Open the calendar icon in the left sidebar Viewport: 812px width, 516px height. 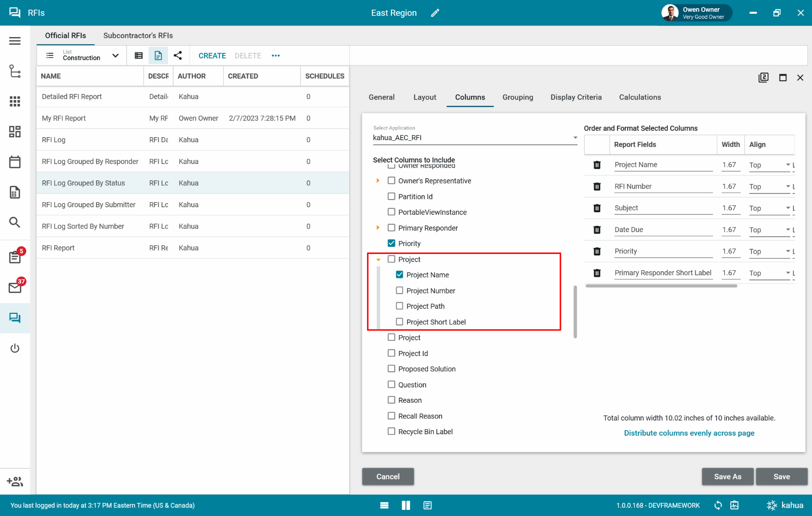point(15,162)
